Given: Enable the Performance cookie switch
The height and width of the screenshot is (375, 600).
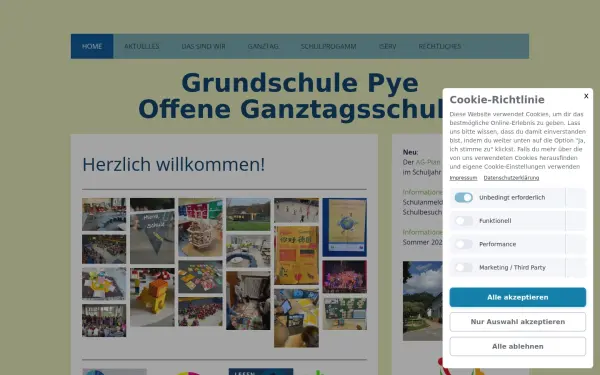Looking at the screenshot, I should click(x=463, y=244).
